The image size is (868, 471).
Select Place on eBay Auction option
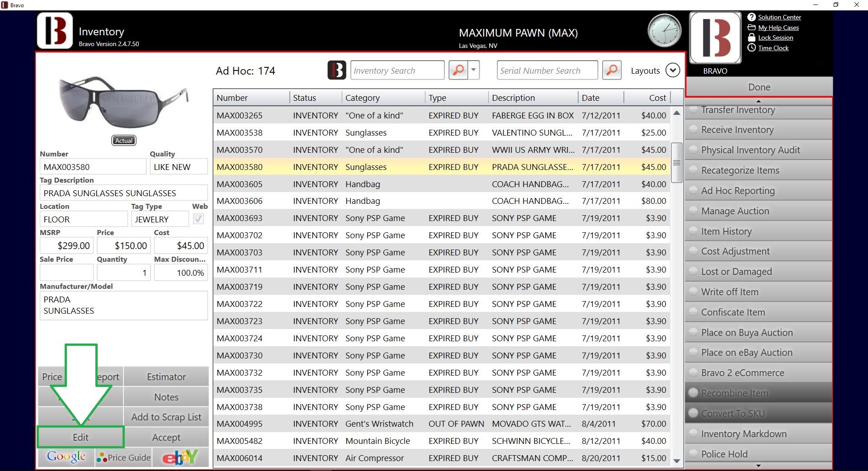[x=759, y=353]
